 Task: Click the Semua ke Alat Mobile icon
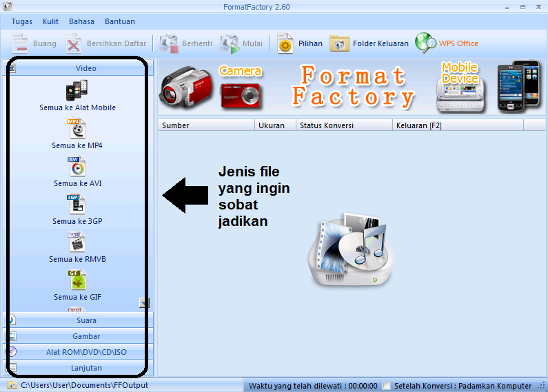pos(77,91)
